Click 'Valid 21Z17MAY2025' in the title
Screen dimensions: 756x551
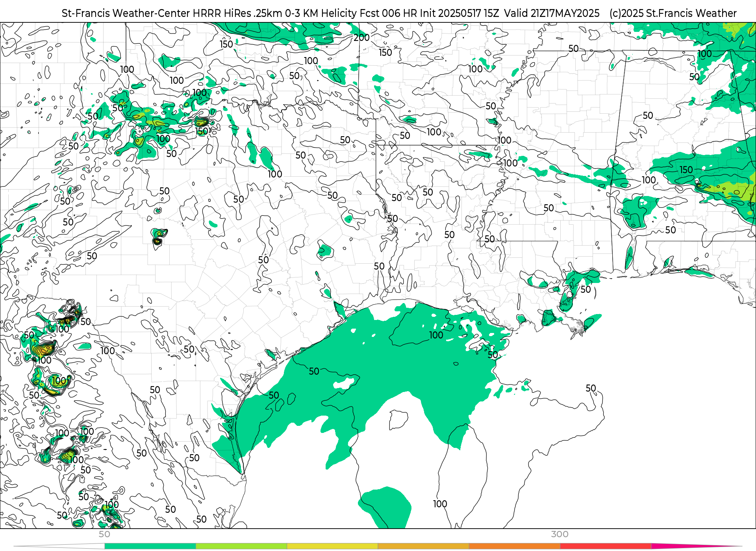click(552, 13)
